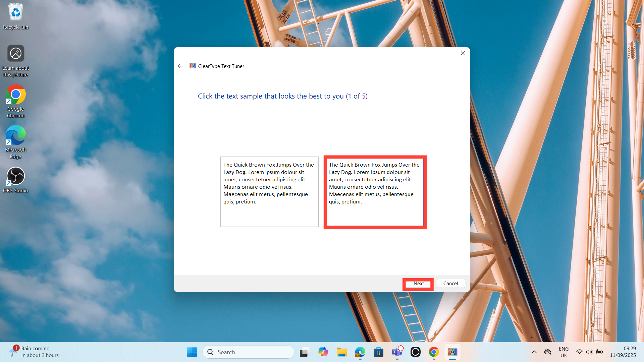The height and width of the screenshot is (362, 644).
Task: Open the clock and date panel
Action: point(623,352)
